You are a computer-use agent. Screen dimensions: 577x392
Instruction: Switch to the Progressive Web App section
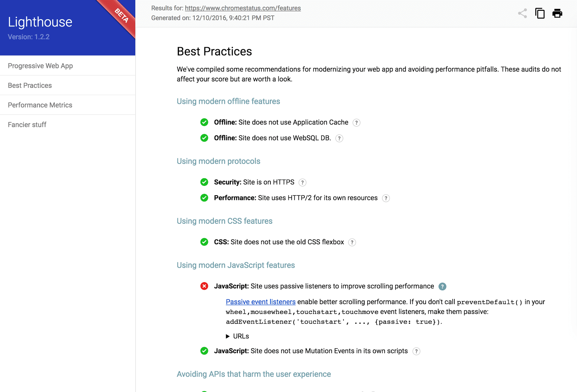coord(40,66)
